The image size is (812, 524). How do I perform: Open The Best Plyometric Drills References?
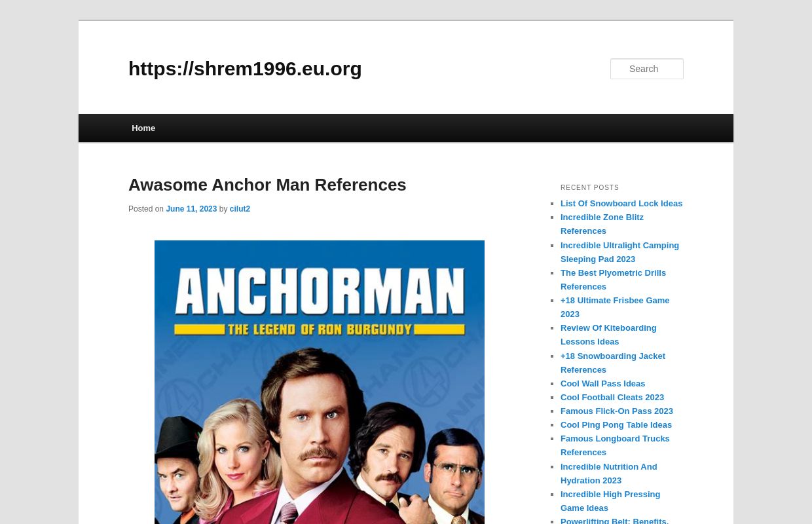[x=613, y=280]
